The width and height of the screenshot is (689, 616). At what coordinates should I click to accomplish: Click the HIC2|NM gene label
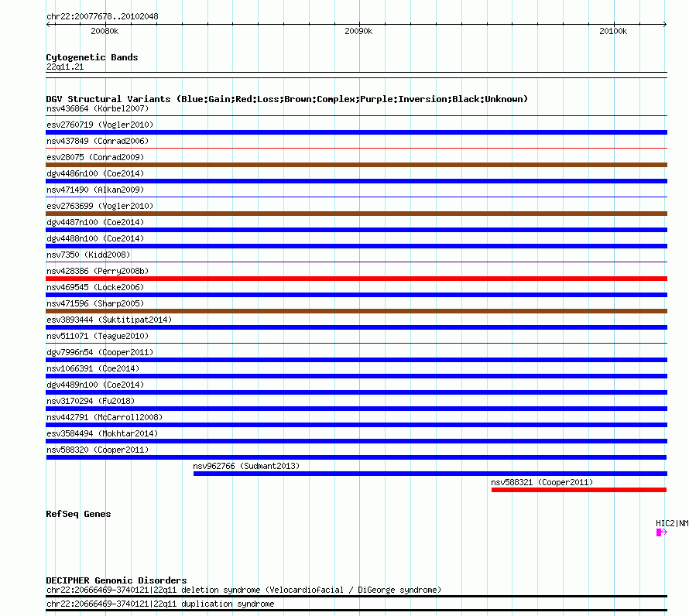click(x=672, y=523)
